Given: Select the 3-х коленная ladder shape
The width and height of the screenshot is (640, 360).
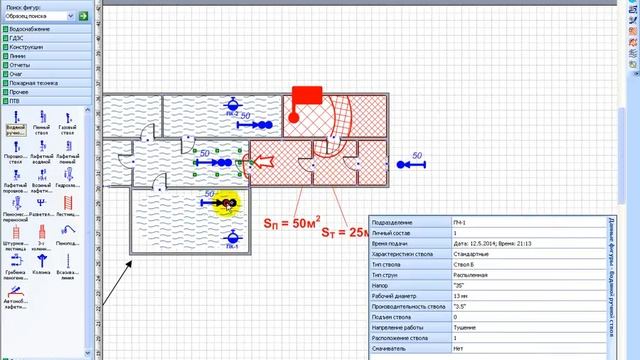Looking at the screenshot, I should pyautogui.click(x=42, y=238).
